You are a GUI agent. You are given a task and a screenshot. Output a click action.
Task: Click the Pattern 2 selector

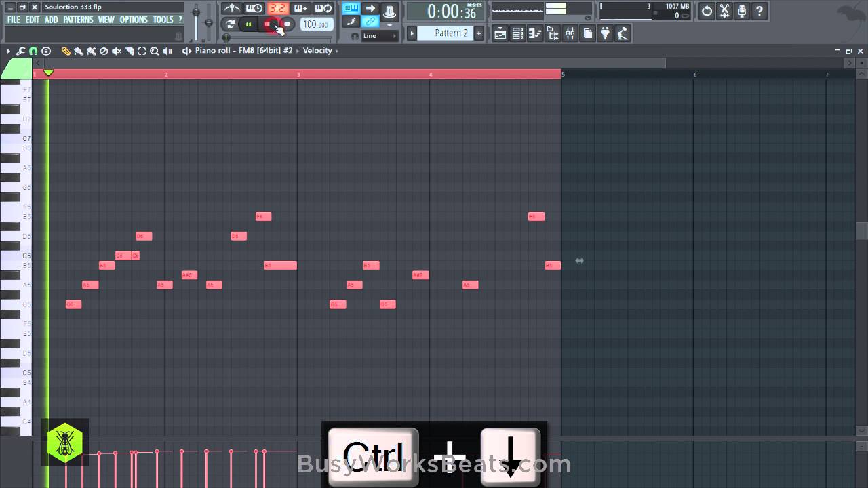coord(446,33)
